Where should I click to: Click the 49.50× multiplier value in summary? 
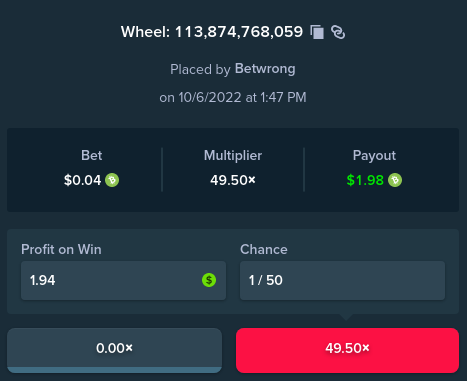click(233, 180)
